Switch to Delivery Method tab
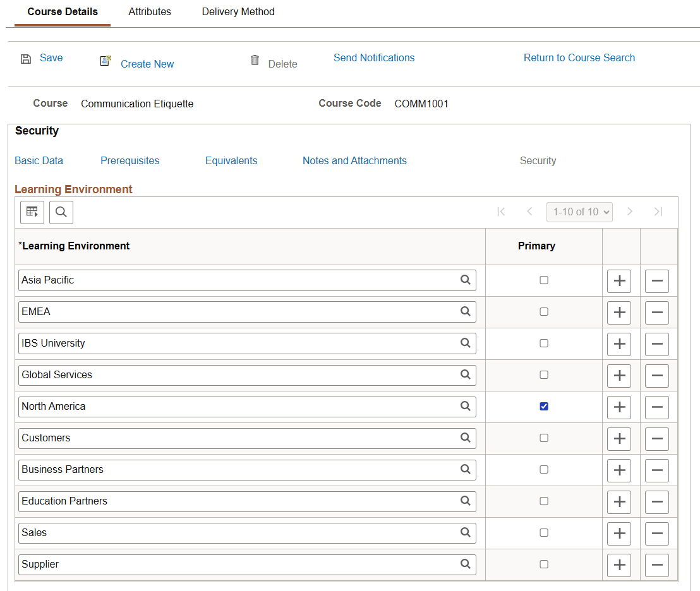 [x=238, y=12]
